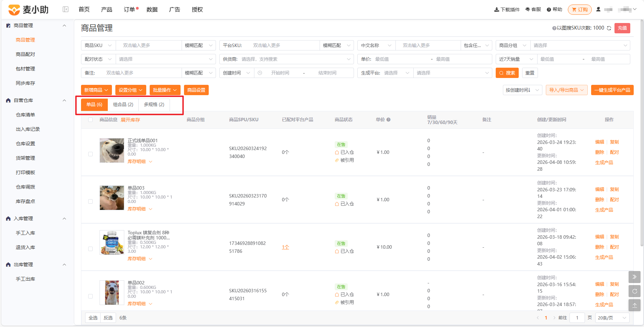644x327 pixels.
Task: Click the 已入仓 icon for 单品003
Action: point(337,204)
